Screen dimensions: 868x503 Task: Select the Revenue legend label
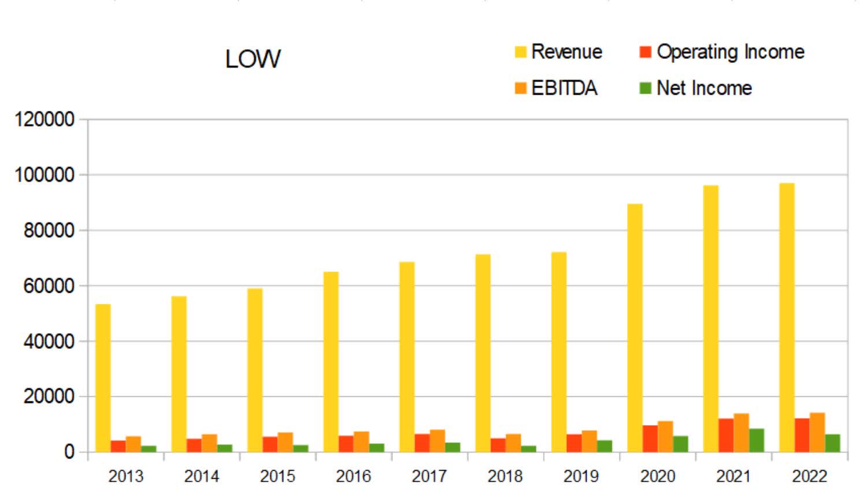[566, 52]
